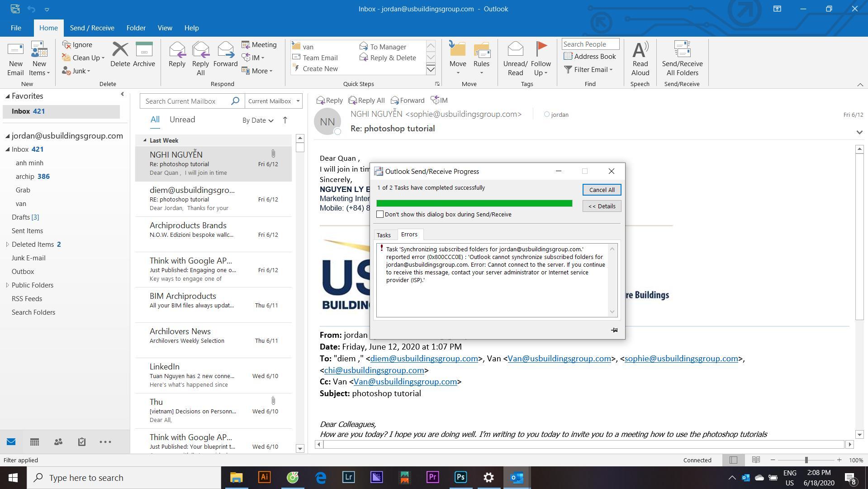This screenshot has width=868, height=489.
Task: Open the File menu
Action: (x=16, y=28)
